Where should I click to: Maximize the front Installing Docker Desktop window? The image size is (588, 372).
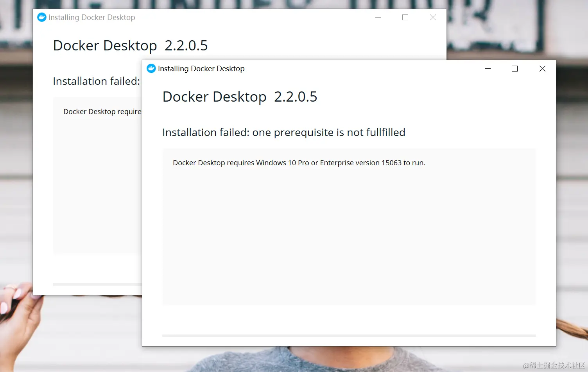515,69
